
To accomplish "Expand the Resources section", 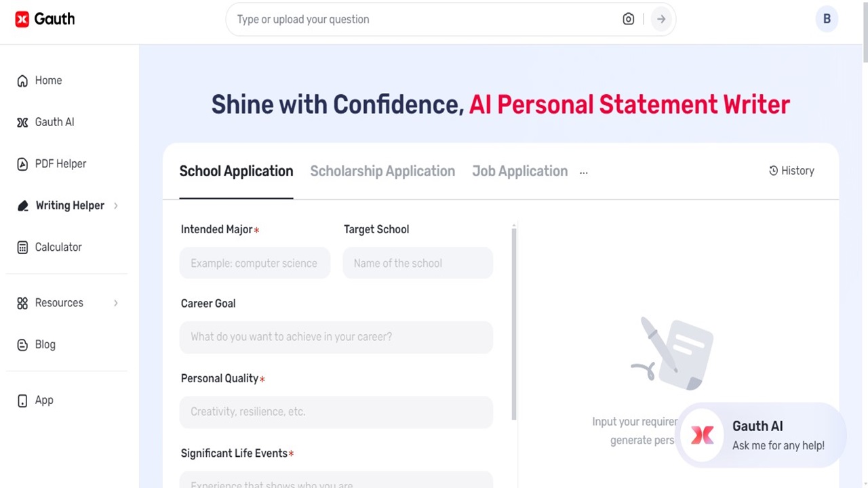I will click(x=115, y=303).
